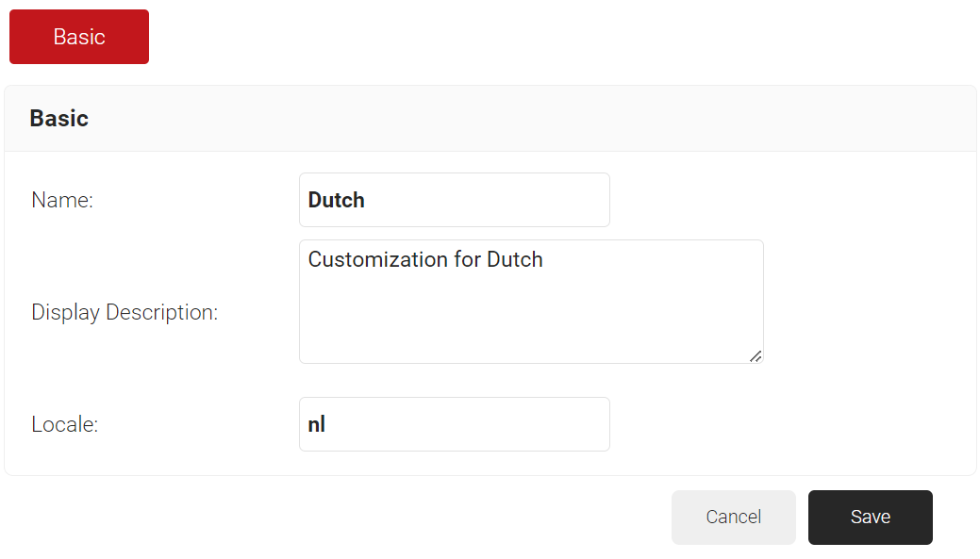Click the empty right end of Locale field
The width and height of the screenshot is (980, 559).
[566, 424]
